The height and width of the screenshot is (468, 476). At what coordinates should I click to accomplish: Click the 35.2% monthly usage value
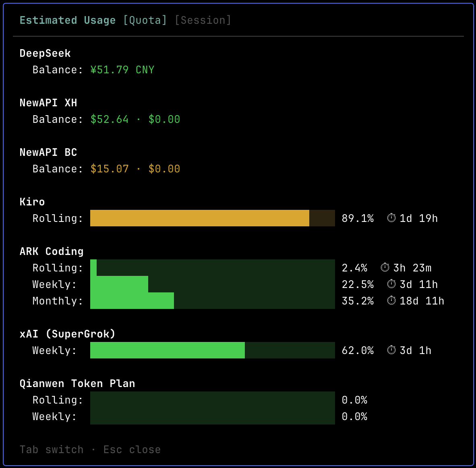(358, 301)
